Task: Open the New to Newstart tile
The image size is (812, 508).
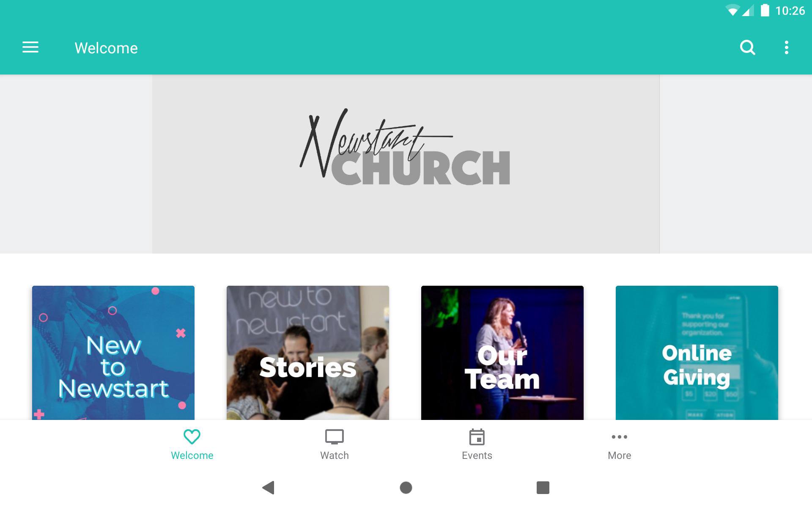Action: tap(113, 353)
